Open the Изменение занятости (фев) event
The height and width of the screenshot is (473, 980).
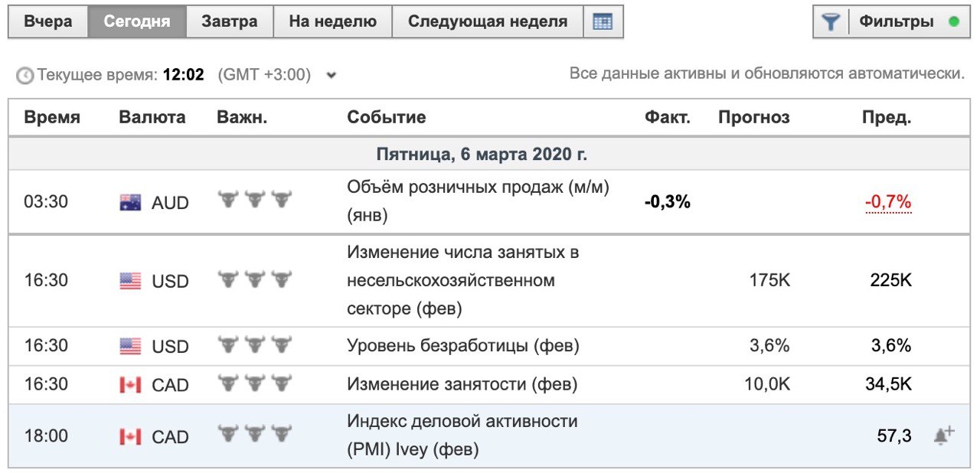462,384
